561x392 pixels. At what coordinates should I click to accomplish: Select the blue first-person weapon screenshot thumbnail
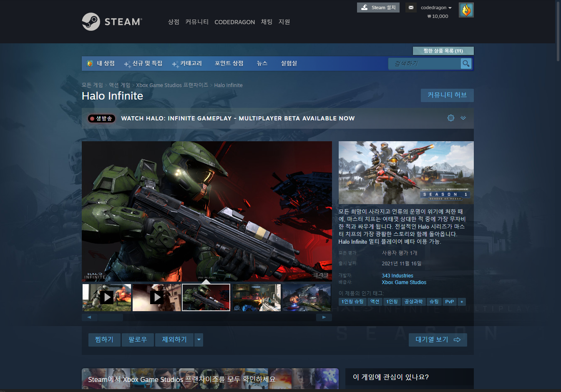pos(257,297)
